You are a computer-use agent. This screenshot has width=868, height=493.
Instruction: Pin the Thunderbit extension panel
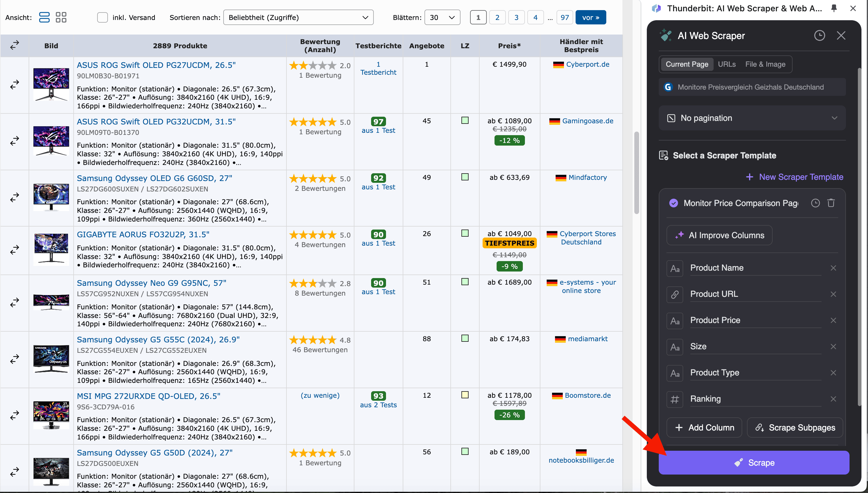834,8
